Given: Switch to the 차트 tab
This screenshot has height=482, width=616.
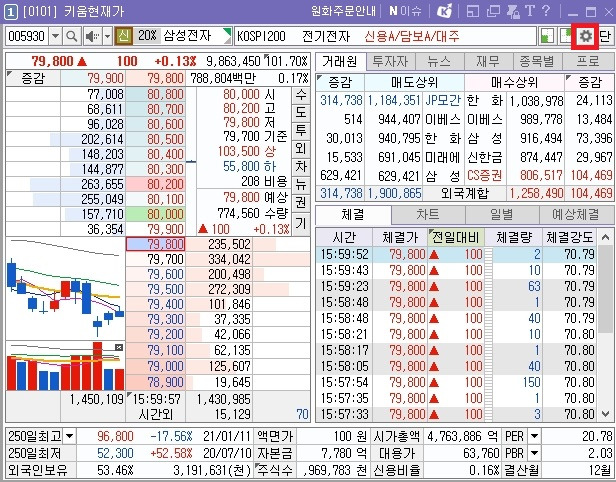Looking at the screenshot, I should [428, 214].
